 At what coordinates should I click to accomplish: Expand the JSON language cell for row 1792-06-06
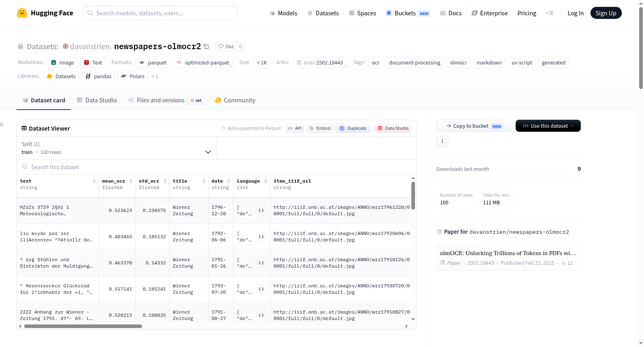[261, 237]
